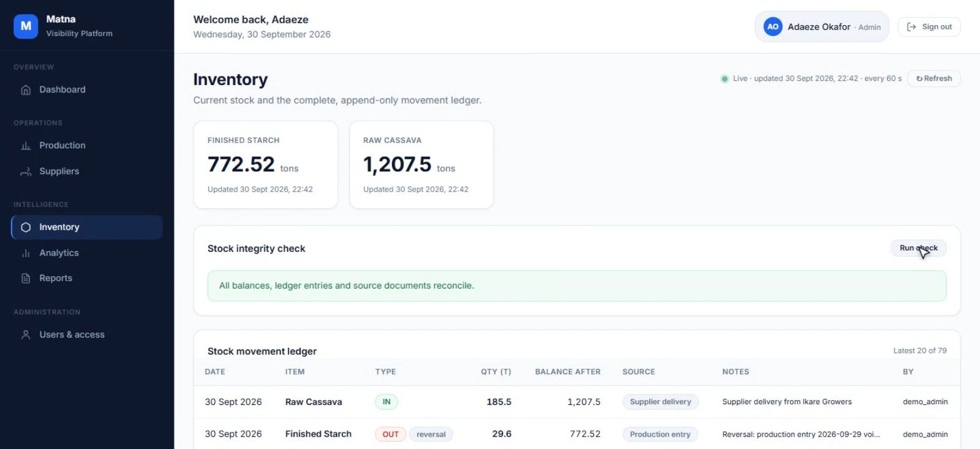Click the reversal tag in the ledger
This screenshot has width=980, height=449.
tap(431, 434)
